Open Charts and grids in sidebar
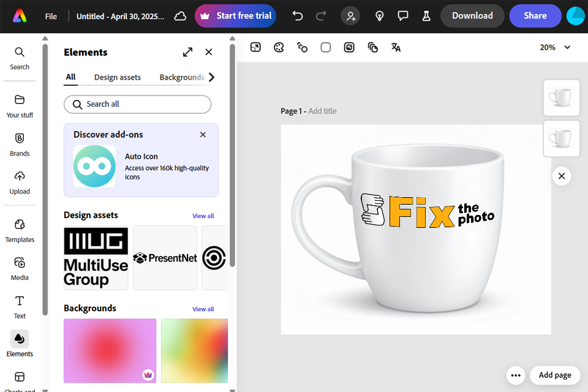Screen dimensions: 588x392 click(20, 381)
